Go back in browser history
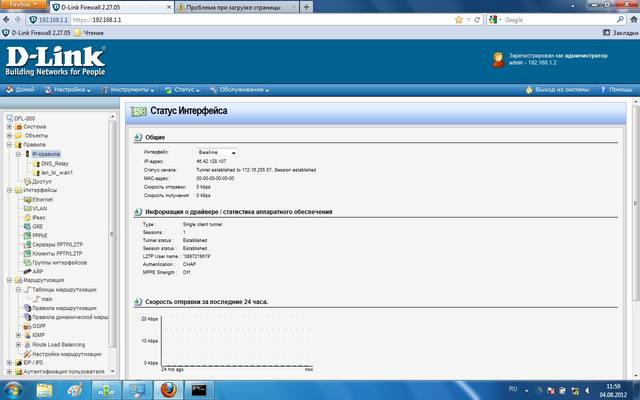 [6, 20]
